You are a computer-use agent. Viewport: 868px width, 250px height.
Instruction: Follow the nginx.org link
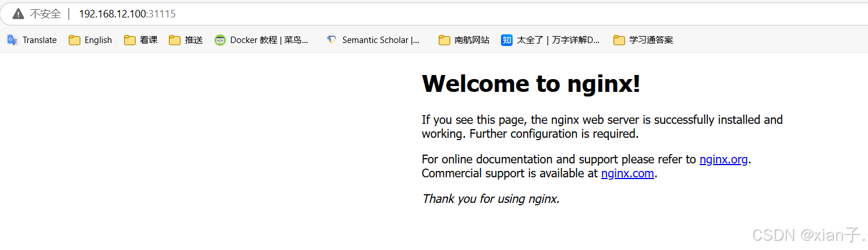724,159
